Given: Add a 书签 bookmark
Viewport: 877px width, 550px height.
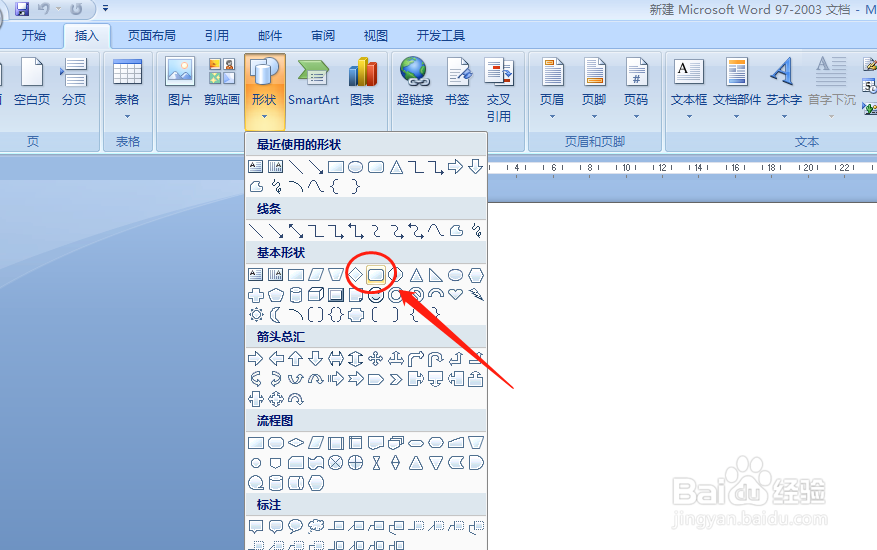Looking at the screenshot, I should 457,82.
